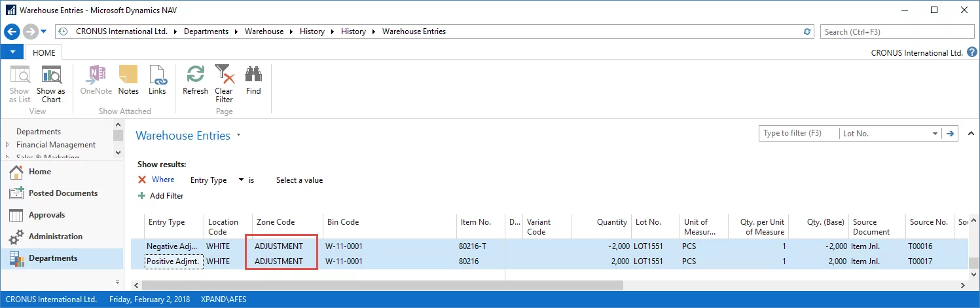Screen dimensions: 980x308
Task: Apply filter with the blue arrow button
Action: coord(951,133)
